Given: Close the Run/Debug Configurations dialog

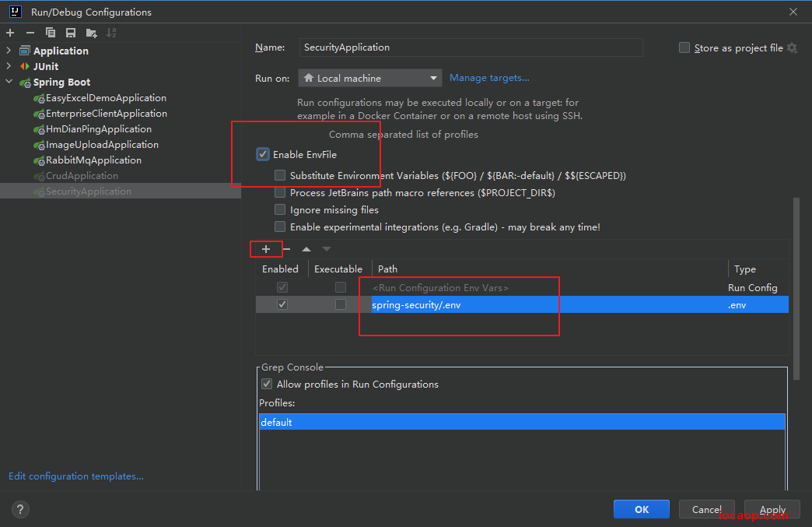Looking at the screenshot, I should [x=793, y=12].
